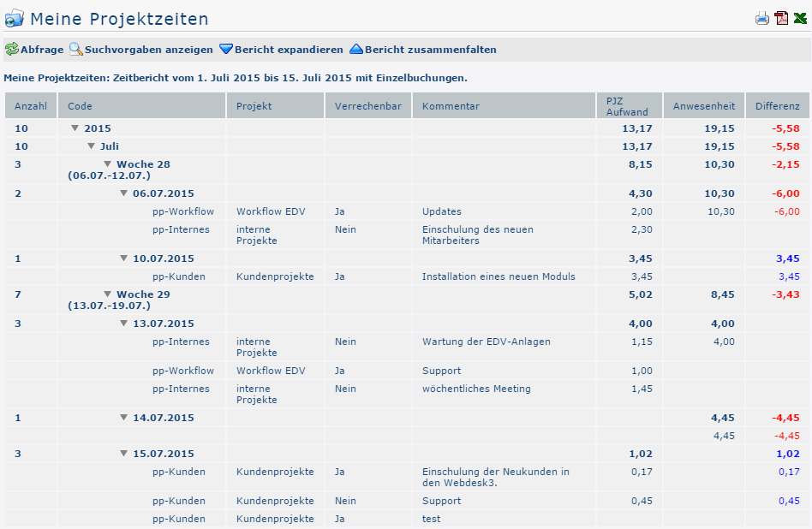Viewport: 812px width, 529px height.
Task: Collapse the Woche 28 group
Action: [108, 164]
